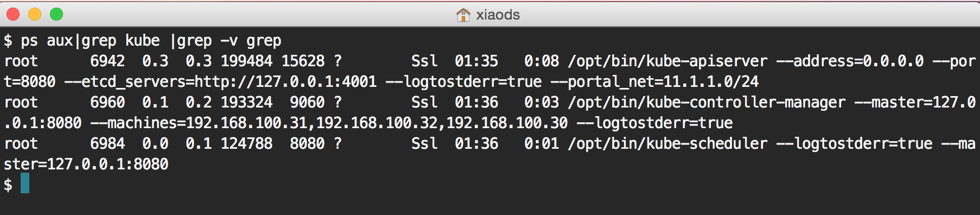
Task: Click the start time 01:35 of the apiserver process
Action: pyautogui.click(x=476, y=61)
